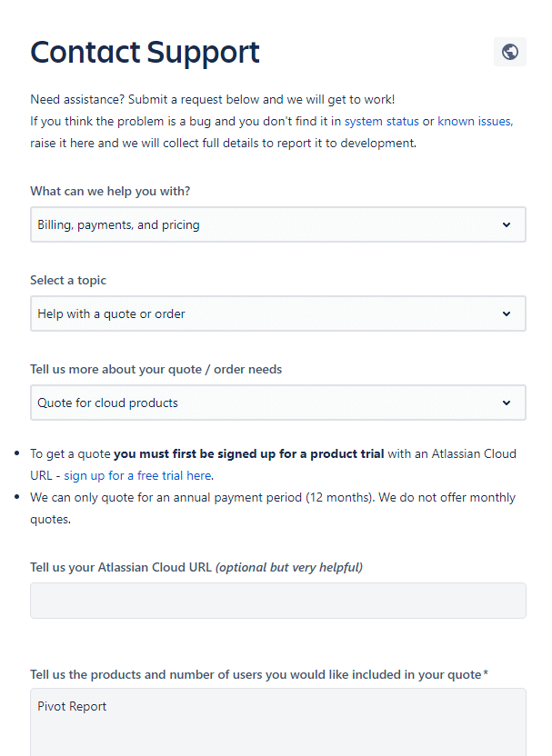
Task: Open 'What can we help you with' dropdown
Action: point(278,224)
